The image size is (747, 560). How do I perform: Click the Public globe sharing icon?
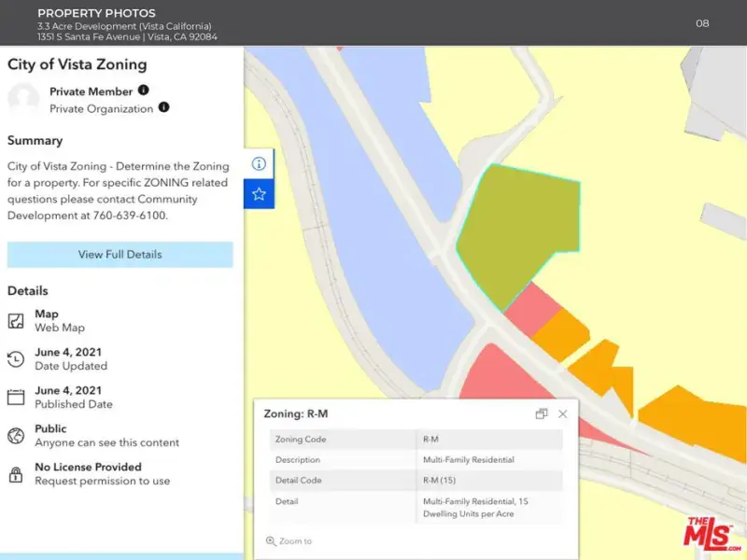click(x=16, y=436)
